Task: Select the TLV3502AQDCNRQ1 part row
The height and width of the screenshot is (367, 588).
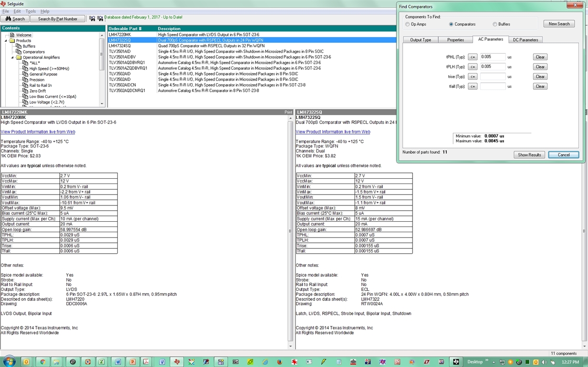Action: tap(251, 91)
